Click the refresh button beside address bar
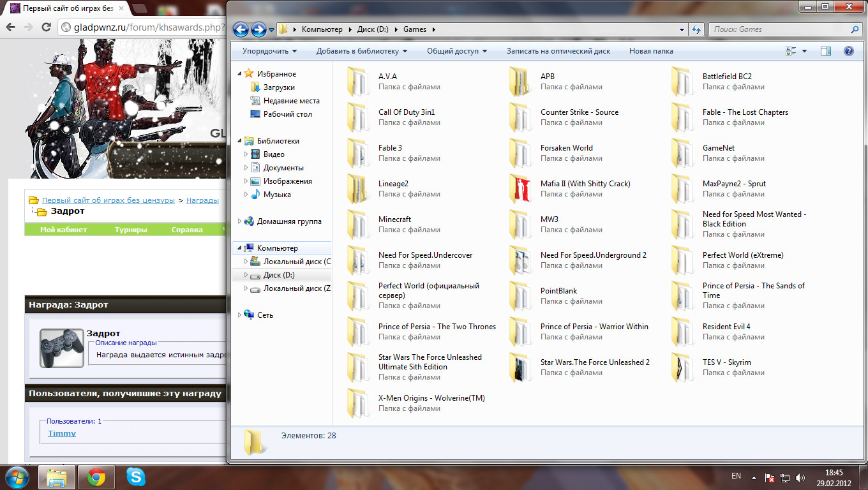 pyautogui.click(x=696, y=29)
